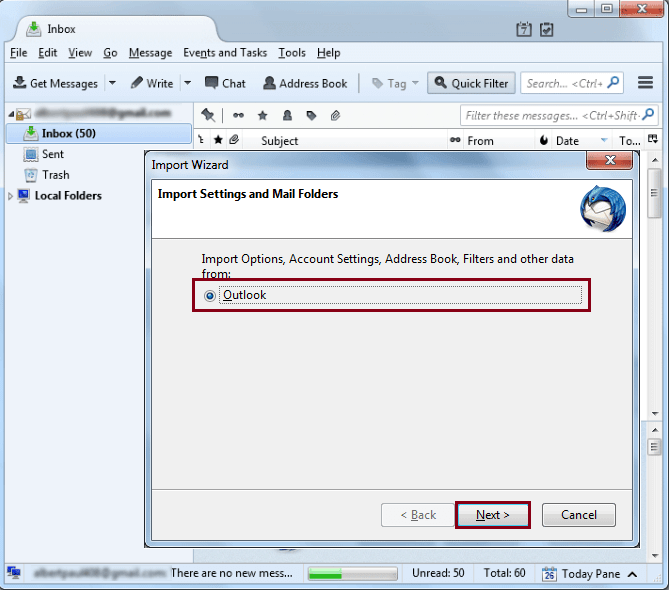The height and width of the screenshot is (590, 669).
Task: Click the magnifier in Filter these messages box
Action: (648, 114)
